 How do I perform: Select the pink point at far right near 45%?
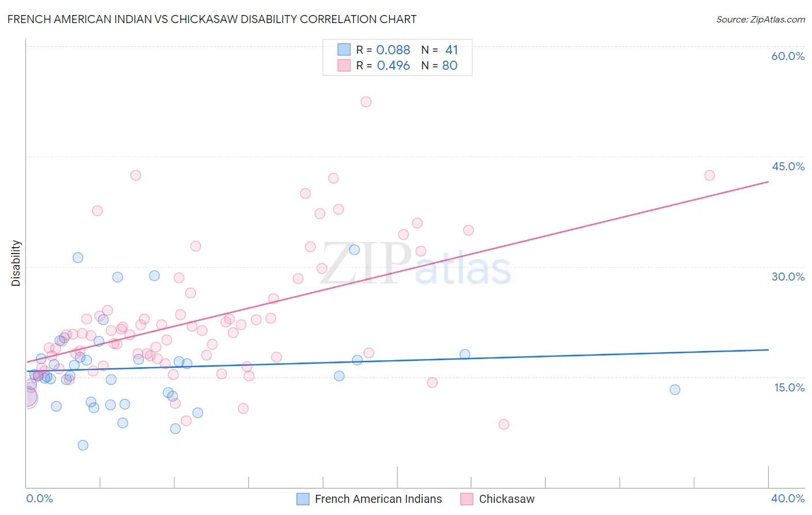709,176
